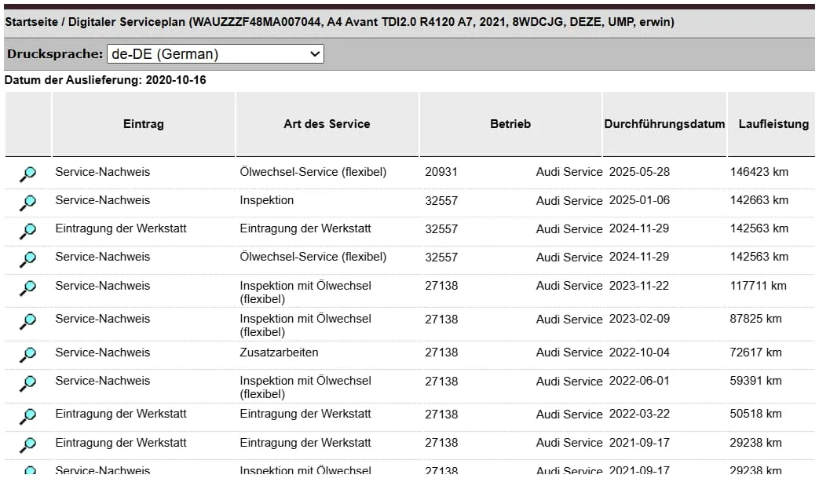
Task: Click the Laufleistung column header
Action: (773, 124)
